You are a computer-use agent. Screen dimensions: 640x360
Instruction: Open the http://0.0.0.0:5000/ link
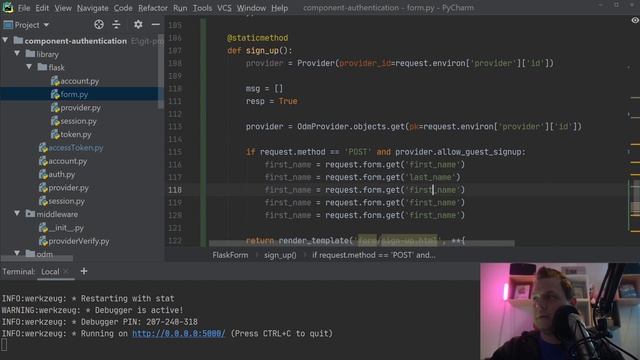point(178,333)
